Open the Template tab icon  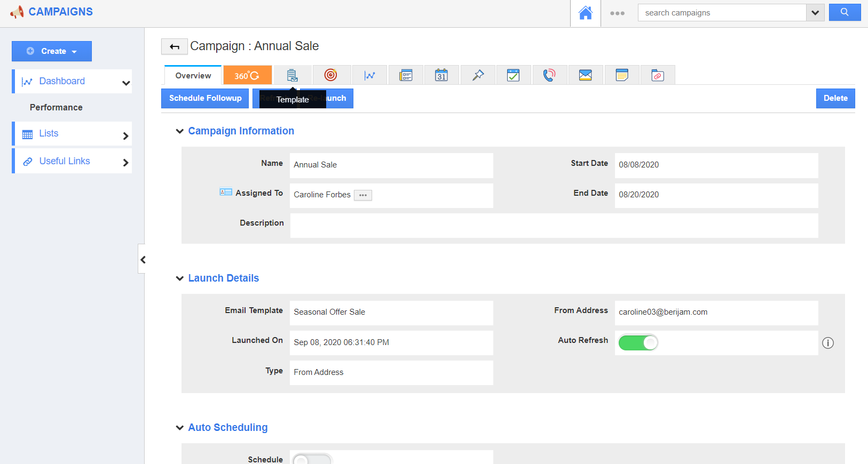tap(292, 75)
